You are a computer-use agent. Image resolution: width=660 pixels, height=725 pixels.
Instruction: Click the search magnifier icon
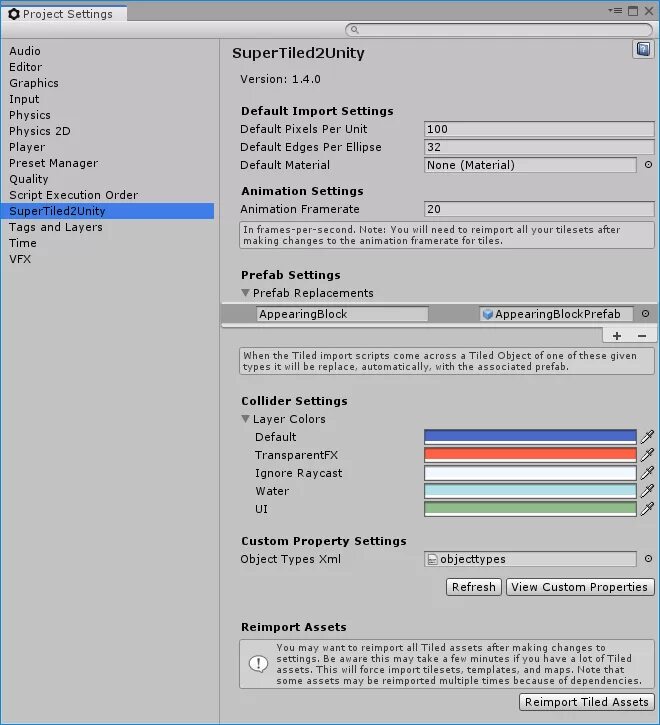[x=354, y=30]
